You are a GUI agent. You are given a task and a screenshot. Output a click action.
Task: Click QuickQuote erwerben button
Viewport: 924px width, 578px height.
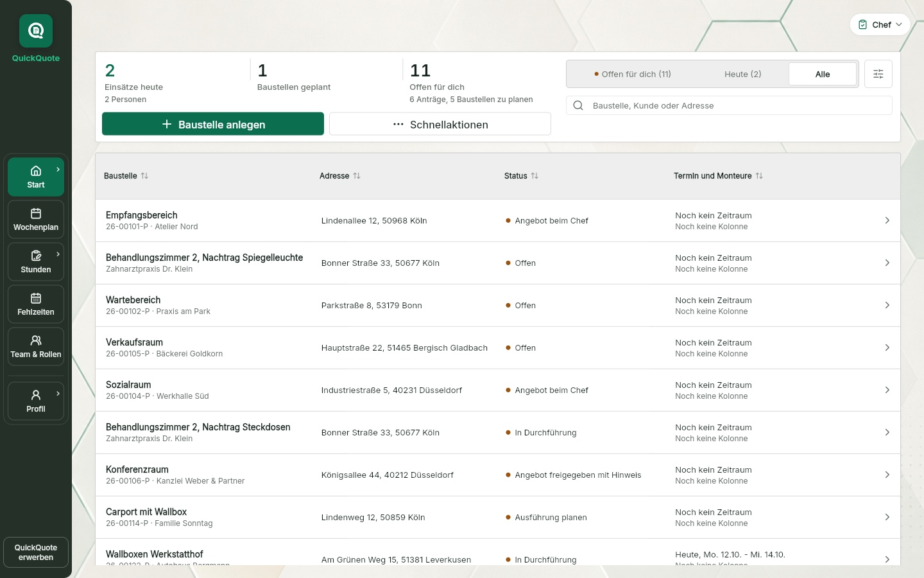[x=36, y=552]
